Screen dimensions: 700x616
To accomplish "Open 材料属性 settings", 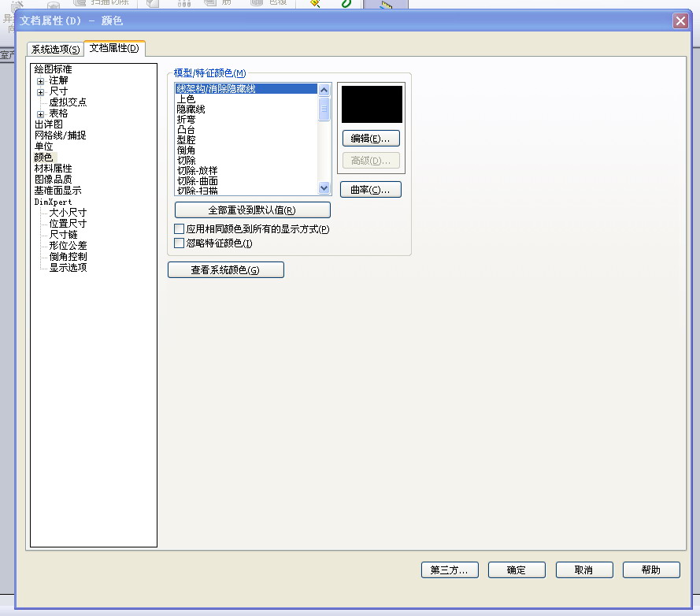I will (53, 169).
